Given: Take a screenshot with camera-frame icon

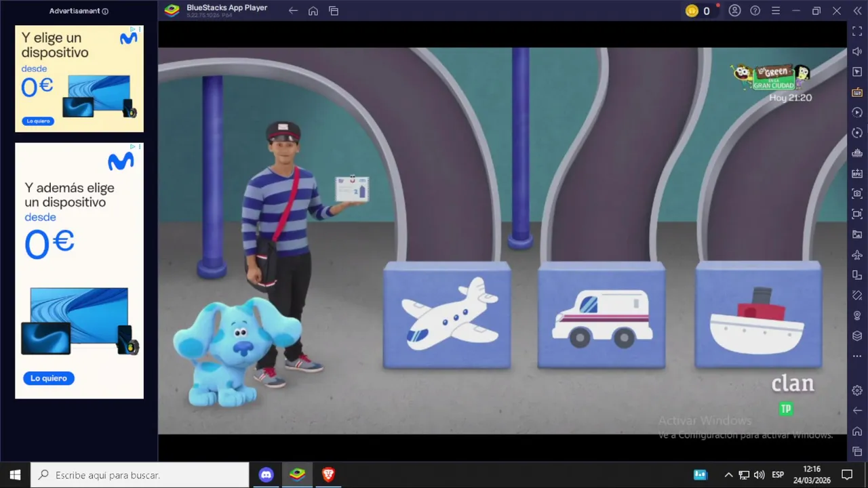Looking at the screenshot, I should (857, 194).
